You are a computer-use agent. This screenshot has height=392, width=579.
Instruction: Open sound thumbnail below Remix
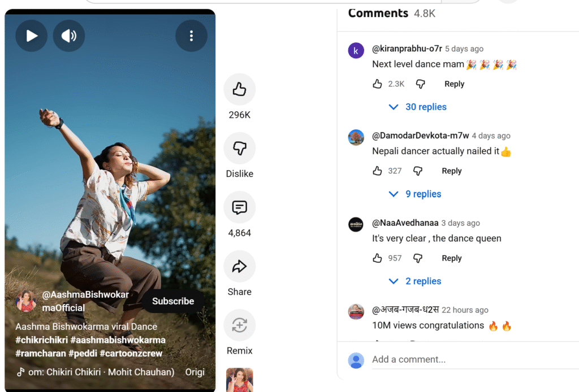[240, 380]
